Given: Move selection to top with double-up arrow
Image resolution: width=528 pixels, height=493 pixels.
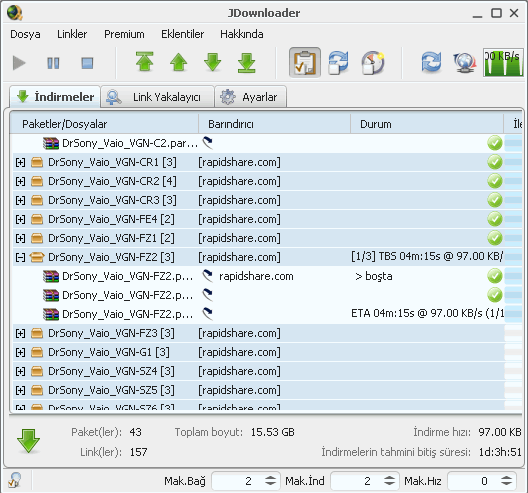Looking at the screenshot, I should tap(144, 62).
